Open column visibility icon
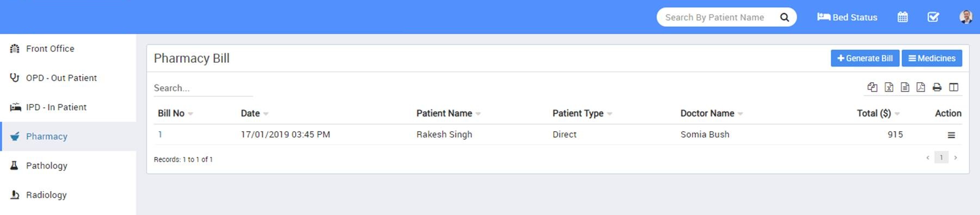 pyautogui.click(x=953, y=87)
